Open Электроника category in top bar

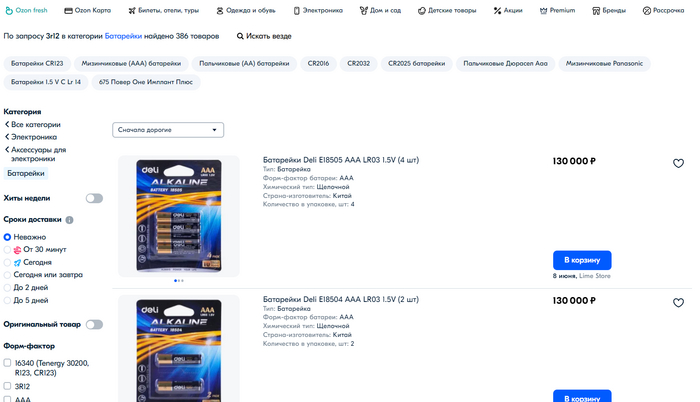[x=318, y=10]
